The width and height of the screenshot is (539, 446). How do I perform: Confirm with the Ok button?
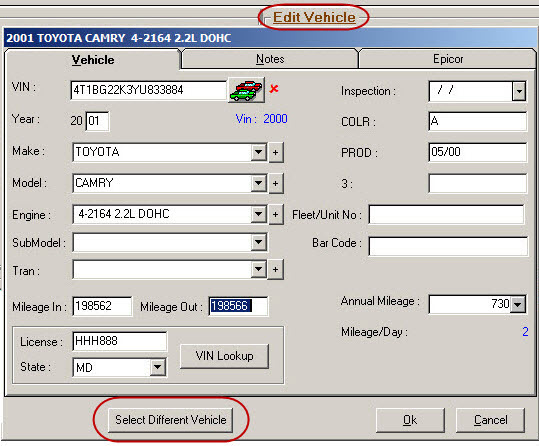[410, 420]
